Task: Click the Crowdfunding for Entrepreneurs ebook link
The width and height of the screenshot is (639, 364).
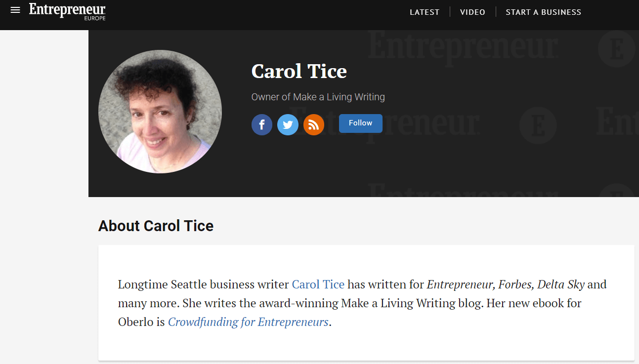Action: click(248, 322)
